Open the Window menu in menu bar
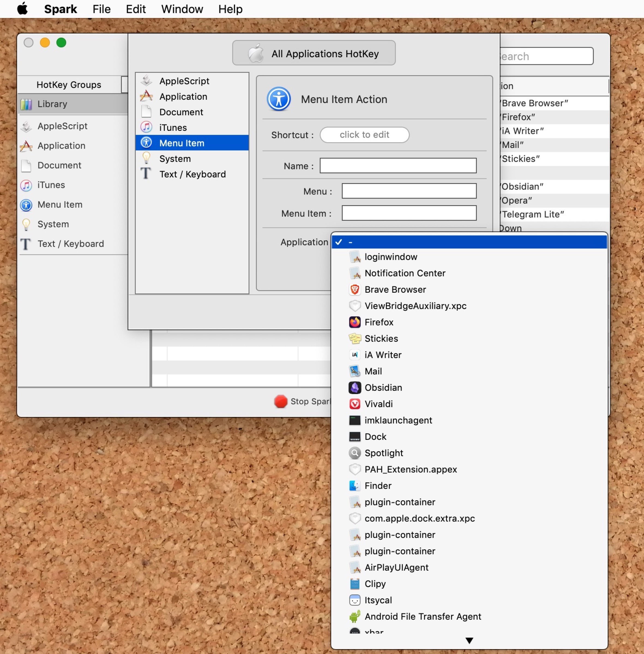The height and width of the screenshot is (654, 644). point(182,9)
